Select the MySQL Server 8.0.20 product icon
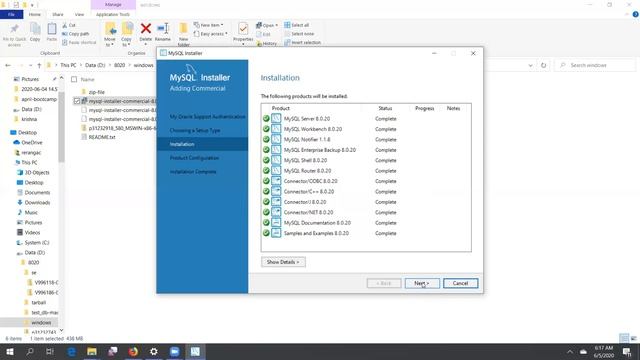This screenshot has height=360, width=640. [x=276, y=118]
